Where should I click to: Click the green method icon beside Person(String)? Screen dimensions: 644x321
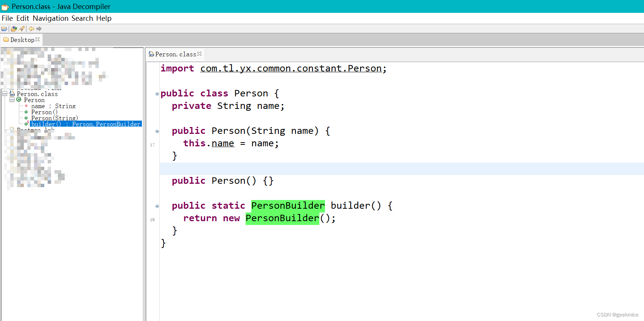click(26, 118)
